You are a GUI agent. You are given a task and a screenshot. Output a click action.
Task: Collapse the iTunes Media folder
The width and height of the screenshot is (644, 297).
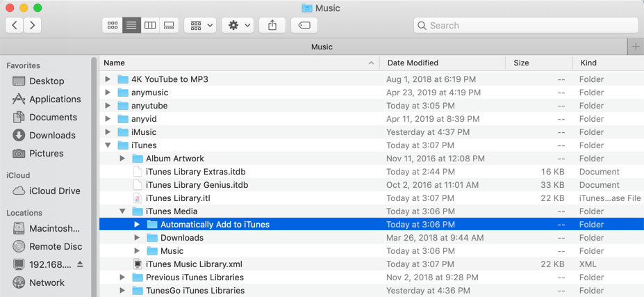tap(122, 211)
